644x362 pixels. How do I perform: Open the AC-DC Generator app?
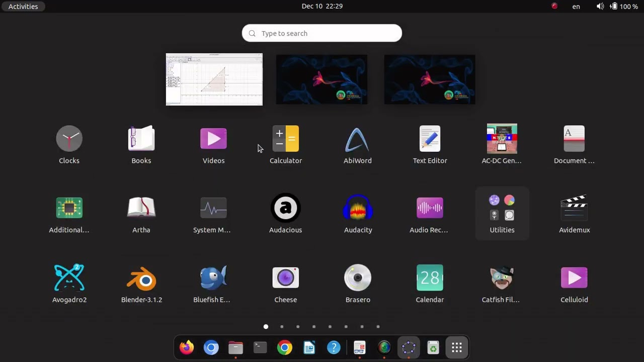tap(502, 145)
